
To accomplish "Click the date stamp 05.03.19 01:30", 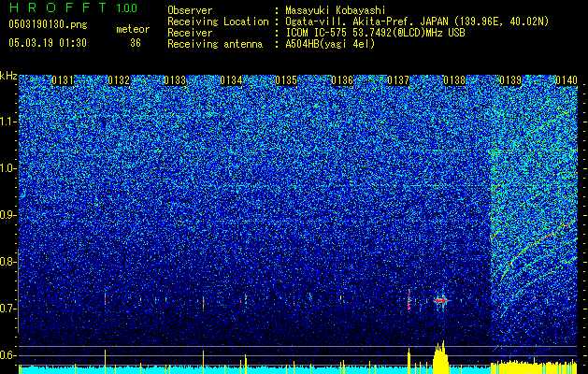I will pos(48,43).
